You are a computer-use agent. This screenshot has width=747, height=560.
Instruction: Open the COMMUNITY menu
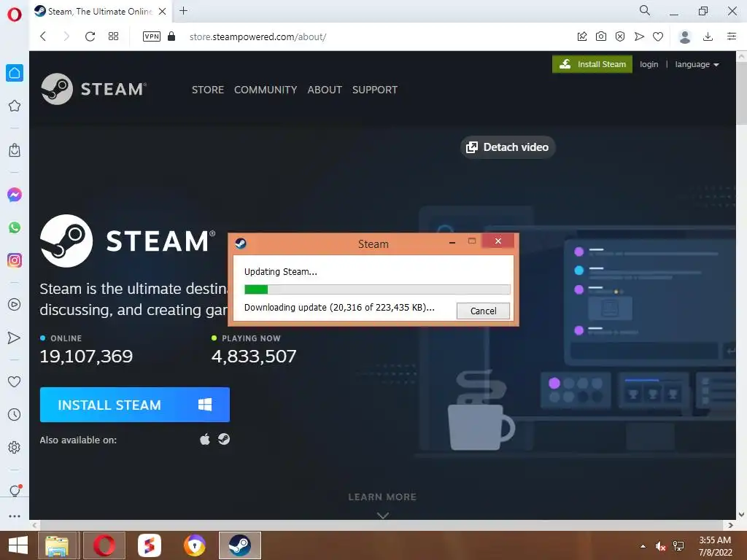coord(266,90)
